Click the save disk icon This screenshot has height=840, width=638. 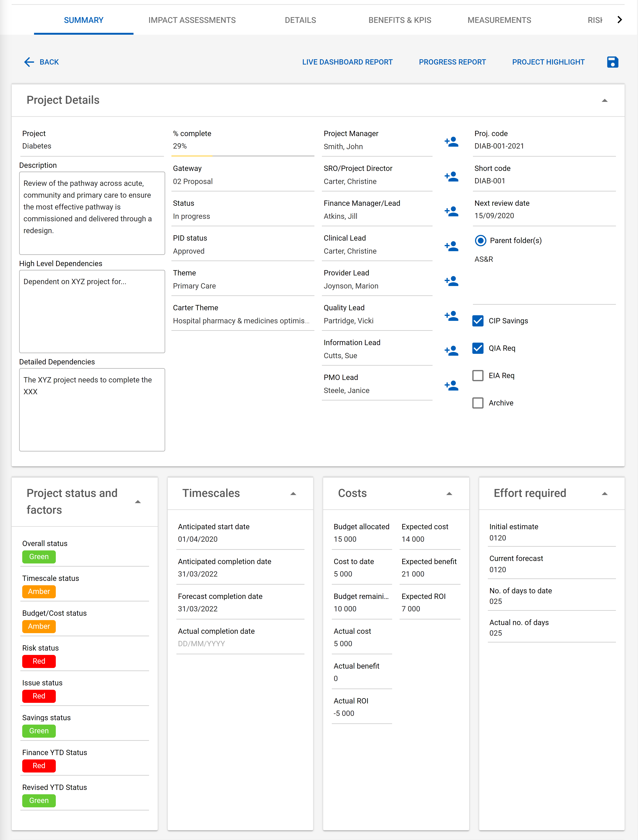pyautogui.click(x=612, y=62)
